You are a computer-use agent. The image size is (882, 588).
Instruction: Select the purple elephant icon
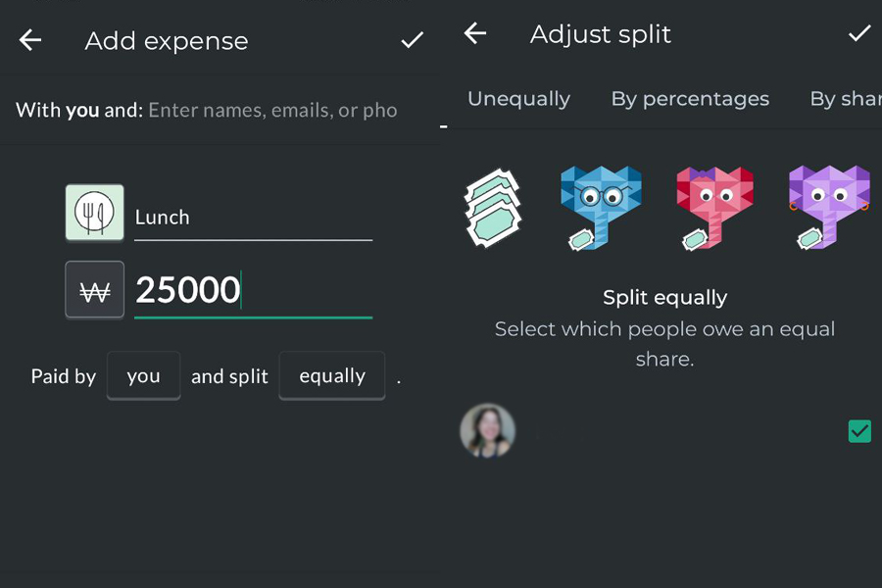point(829,208)
